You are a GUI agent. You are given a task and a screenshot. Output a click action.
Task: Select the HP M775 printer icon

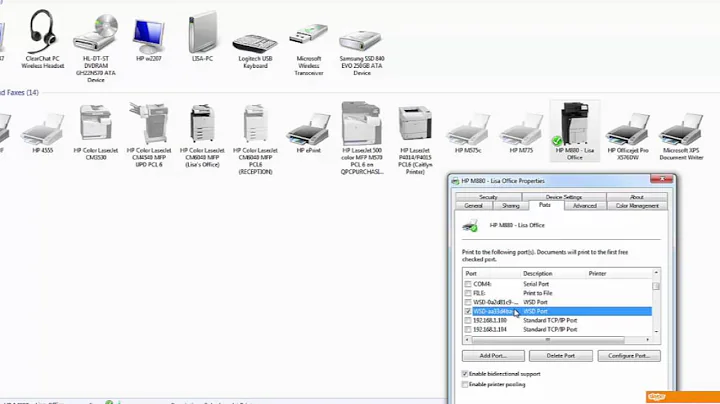[x=521, y=133]
